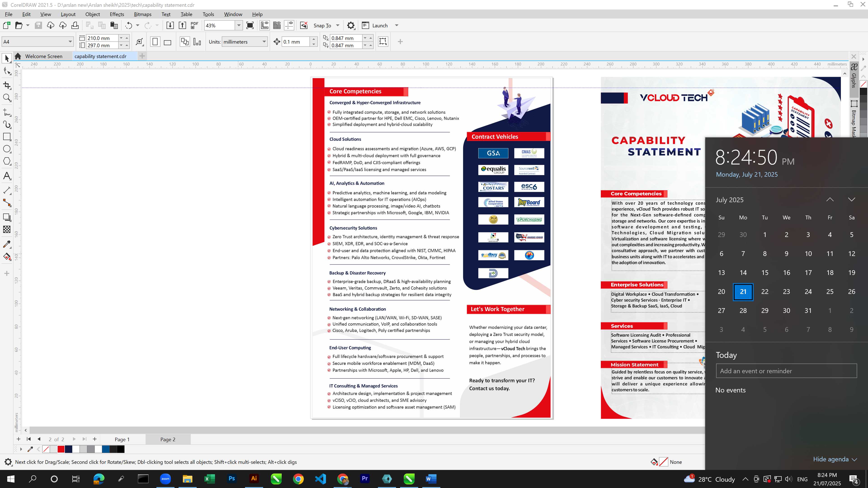Select the Pick tool in the toolbox
The width and height of the screenshot is (868, 488).
(x=7, y=59)
